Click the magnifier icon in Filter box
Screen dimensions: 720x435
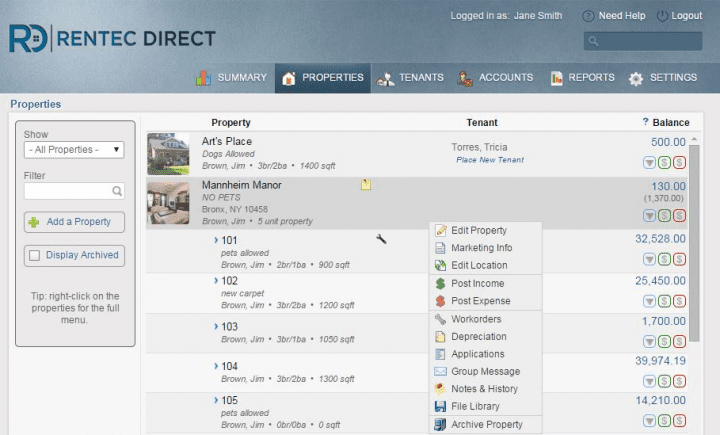[x=117, y=191]
